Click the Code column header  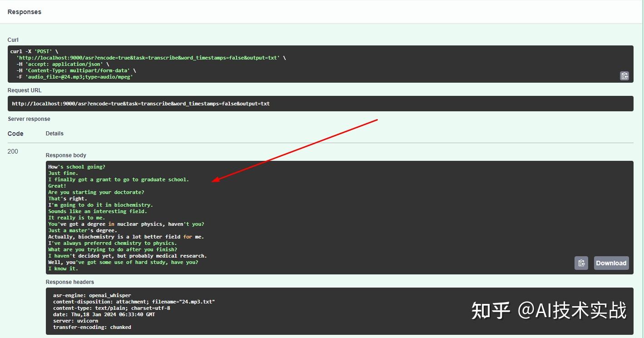[15, 133]
